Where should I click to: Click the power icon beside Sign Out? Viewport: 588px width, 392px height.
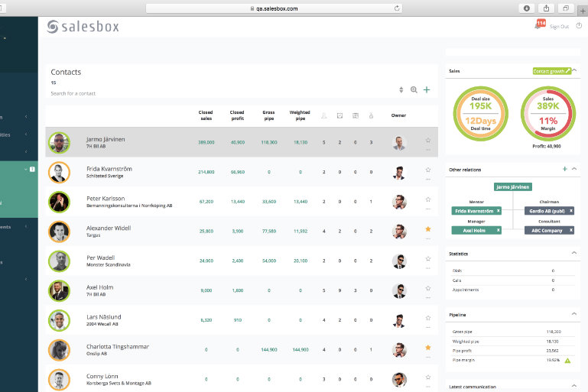pos(579,25)
